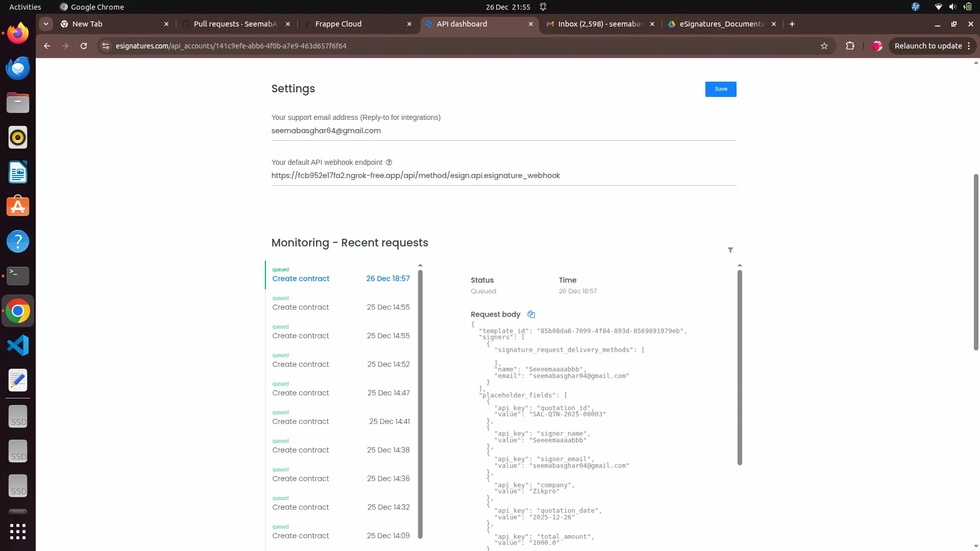980x551 pixels.
Task: Go back to previous page
Action: coord(47,46)
